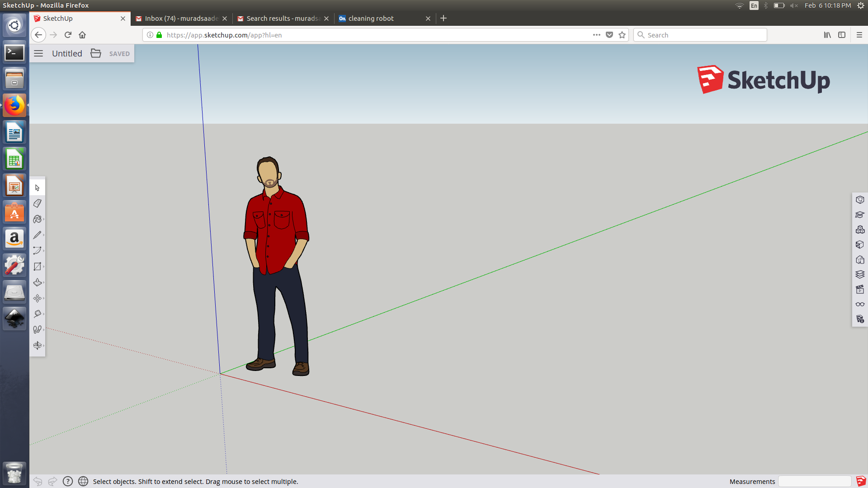The width and height of the screenshot is (868, 488).
Task: Select the Arc tool
Action: click(x=38, y=251)
